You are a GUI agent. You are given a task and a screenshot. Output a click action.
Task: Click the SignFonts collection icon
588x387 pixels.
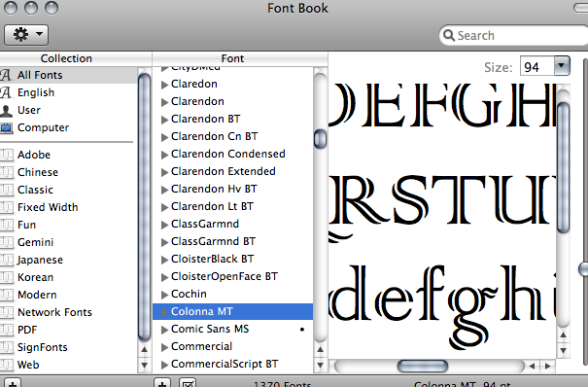6,347
